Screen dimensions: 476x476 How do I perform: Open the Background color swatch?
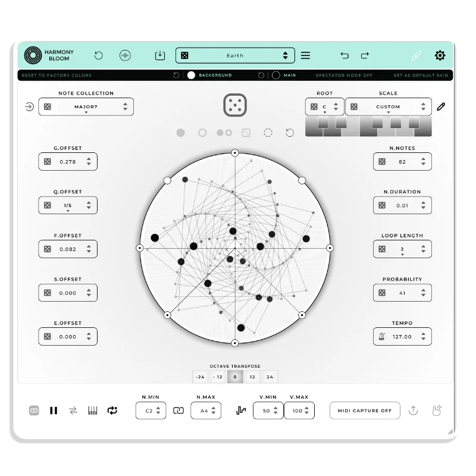[x=191, y=76]
